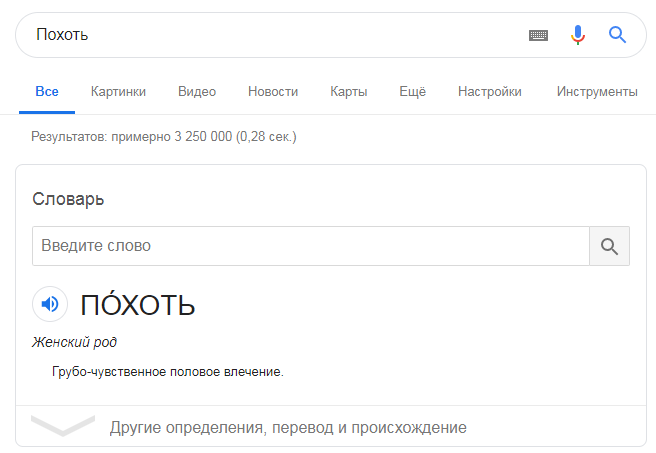
Task: Start voice search with the microphone icon
Action: [x=578, y=35]
